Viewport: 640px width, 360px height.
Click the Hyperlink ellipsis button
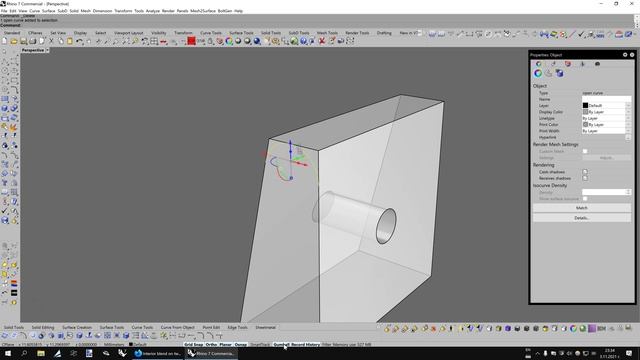coord(628,138)
